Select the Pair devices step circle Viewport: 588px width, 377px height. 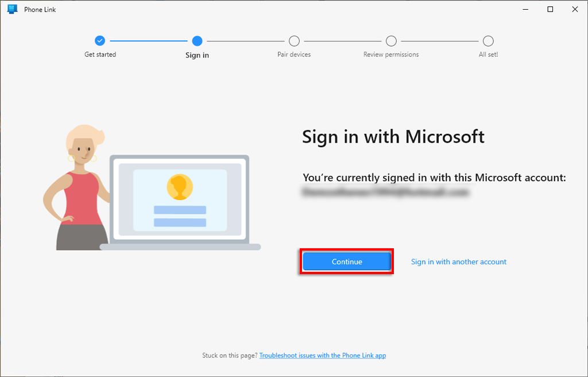pyautogui.click(x=295, y=41)
